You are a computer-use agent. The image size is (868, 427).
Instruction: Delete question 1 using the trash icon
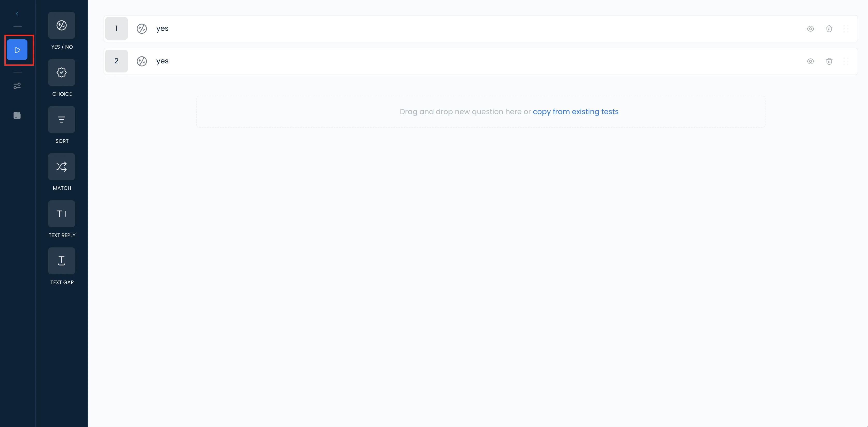pyautogui.click(x=829, y=29)
